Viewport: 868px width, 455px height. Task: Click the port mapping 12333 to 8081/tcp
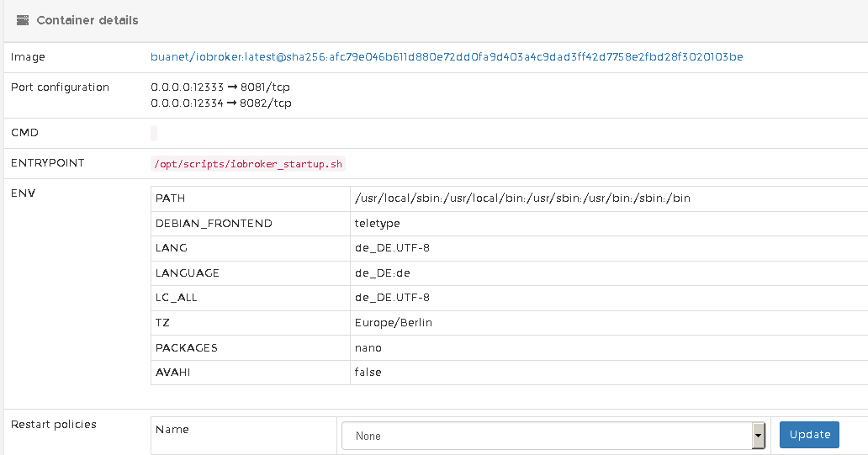221,87
